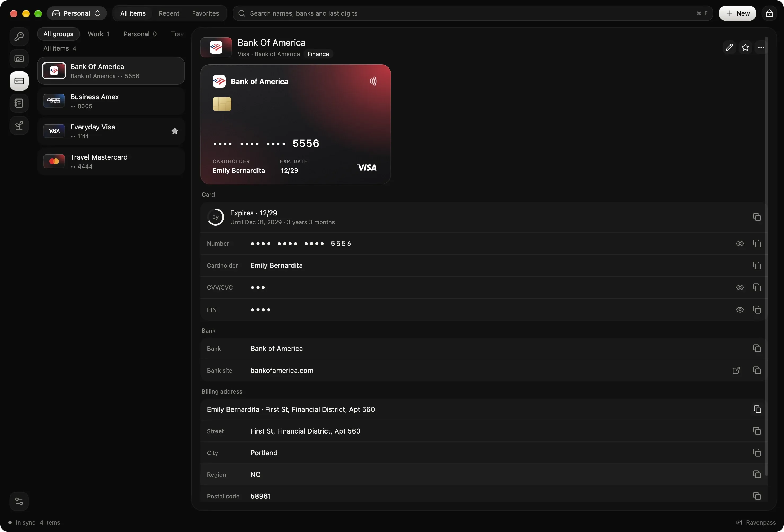Screen dimensions: 784x532
Task: Open the passwords (key) section in sidebar
Action: [19, 37]
